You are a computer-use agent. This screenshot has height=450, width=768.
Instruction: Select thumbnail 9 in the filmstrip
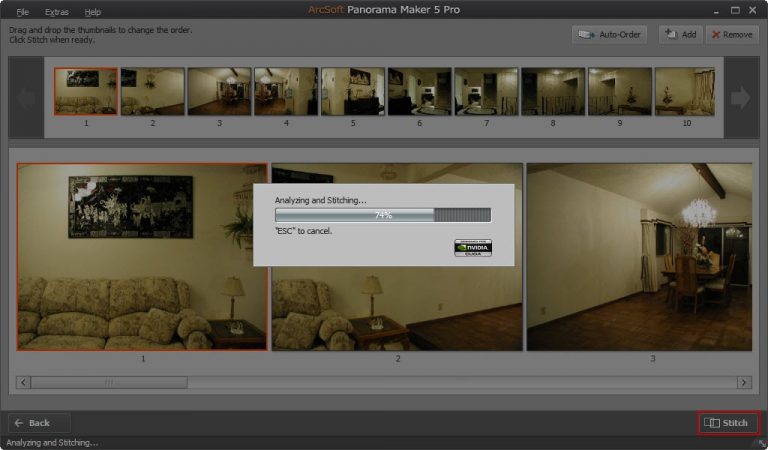coord(620,92)
